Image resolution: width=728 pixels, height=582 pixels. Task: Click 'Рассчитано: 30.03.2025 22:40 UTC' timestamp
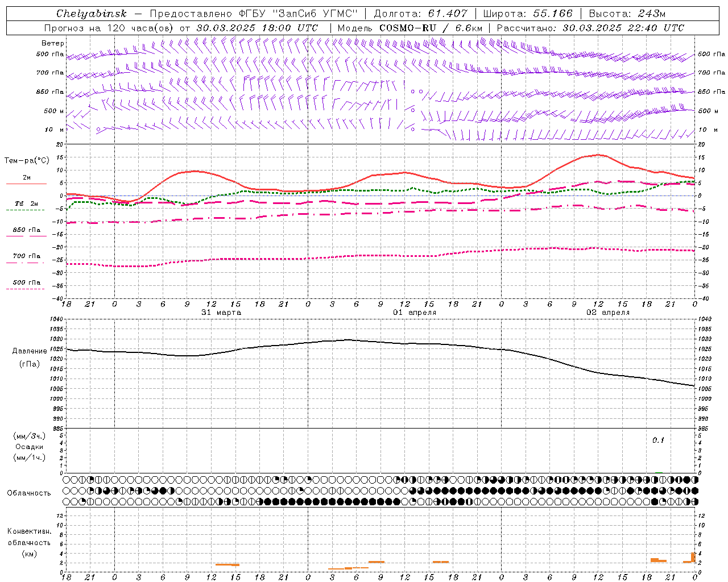point(590,28)
